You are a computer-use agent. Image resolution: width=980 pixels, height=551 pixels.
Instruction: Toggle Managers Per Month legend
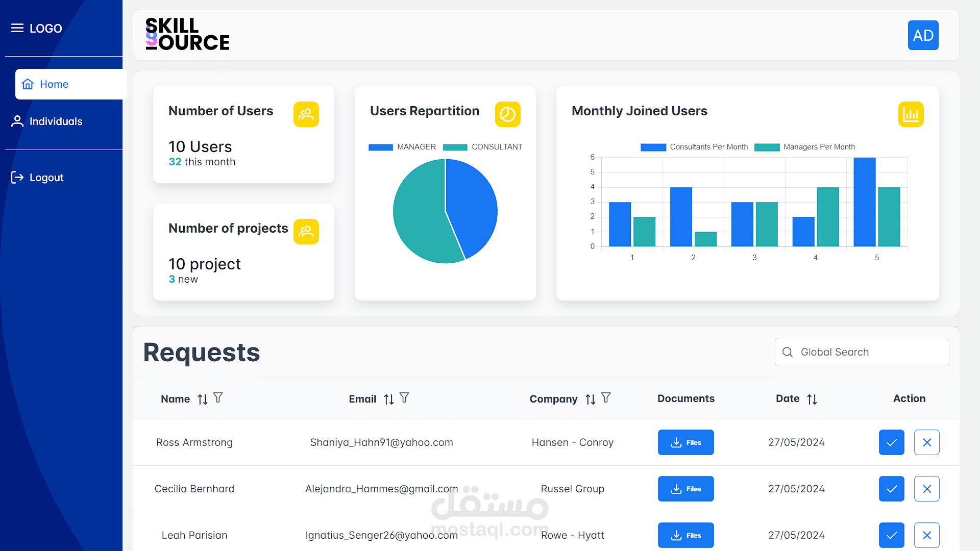(804, 147)
